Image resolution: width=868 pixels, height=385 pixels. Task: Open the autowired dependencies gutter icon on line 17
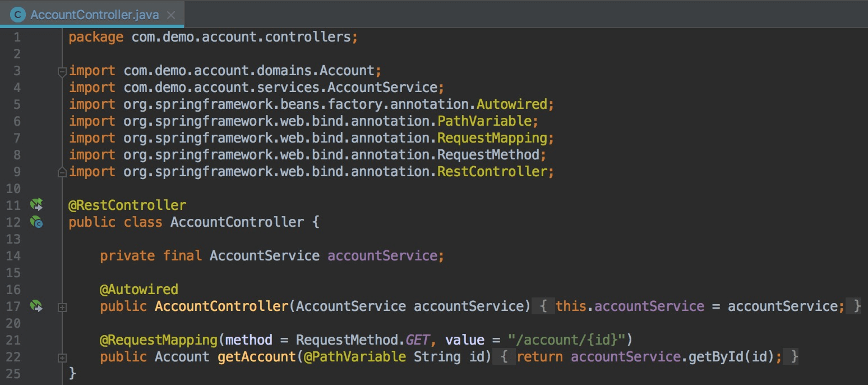pyautogui.click(x=36, y=306)
